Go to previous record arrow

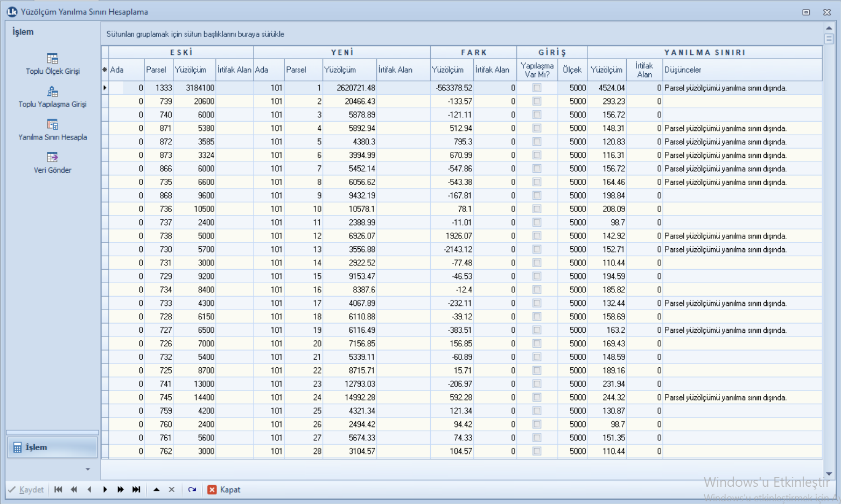(x=89, y=489)
